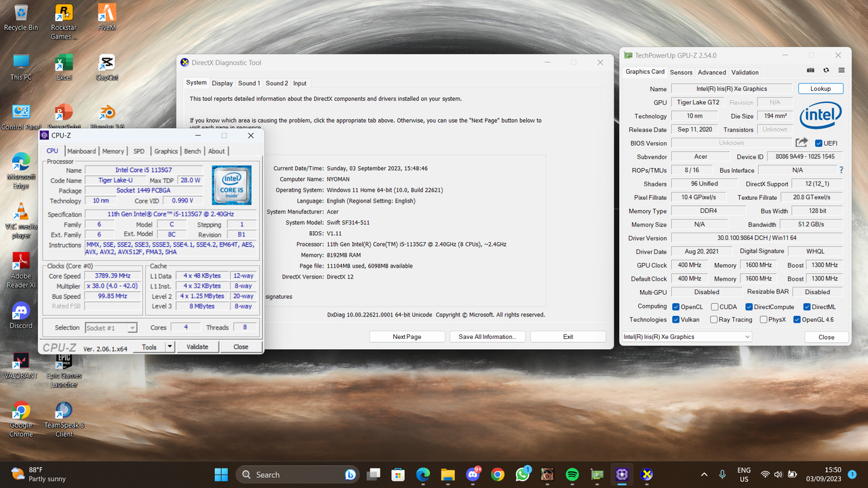The height and width of the screenshot is (488, 868).
Task: Select the Rockstar Games desktop shortcut
Action: click(x=64, y=22)
